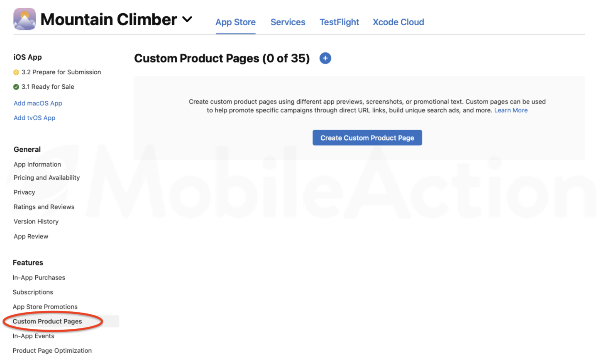
Task: Expand the Mountain Climber app dropdown chevron
Action: 187,19
